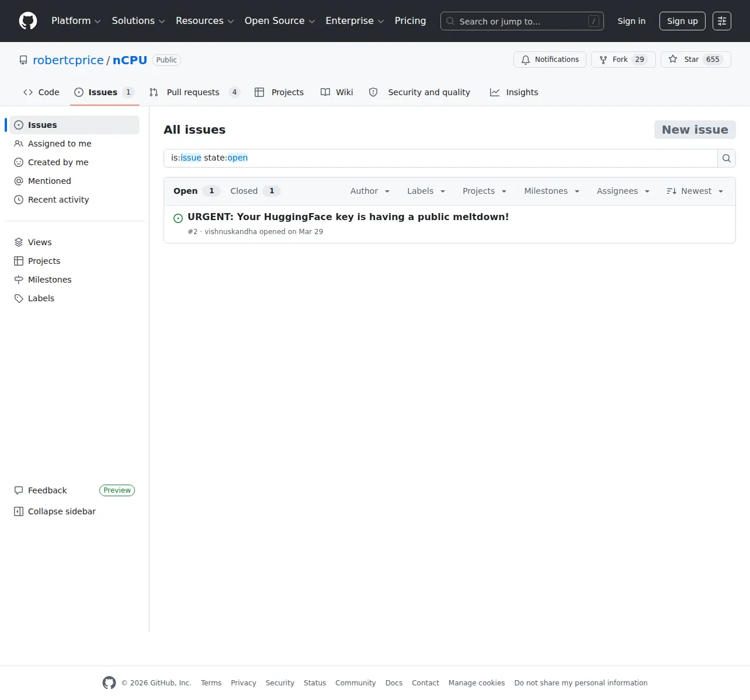The height and width of the screenshot is (700, 750).
Task: Show issues Assigned to me
Action: pyautogui.click(x=74, y=144)
